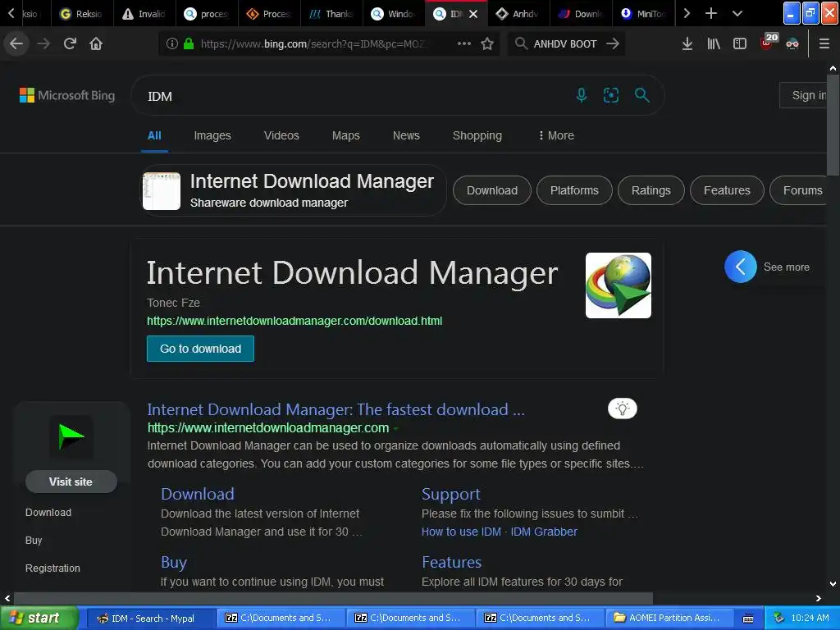The height and width of the screenshot is (630, 840).
Task: Switch to Shopping results tab
Action: [477, 135]
